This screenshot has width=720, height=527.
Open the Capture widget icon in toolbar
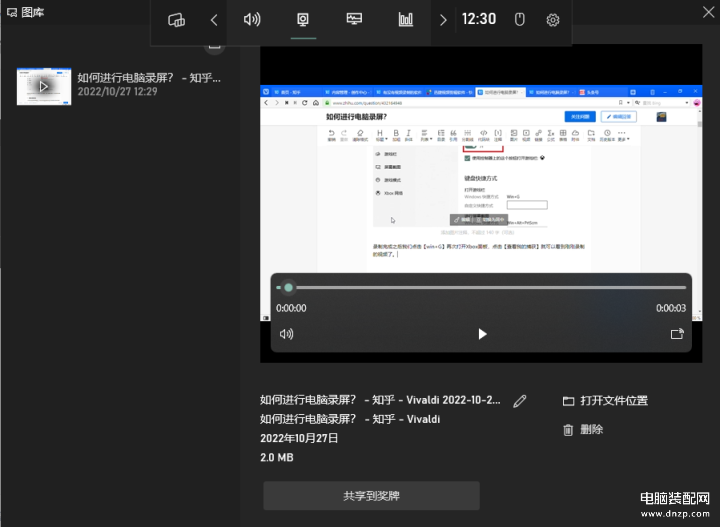[303, 19]
